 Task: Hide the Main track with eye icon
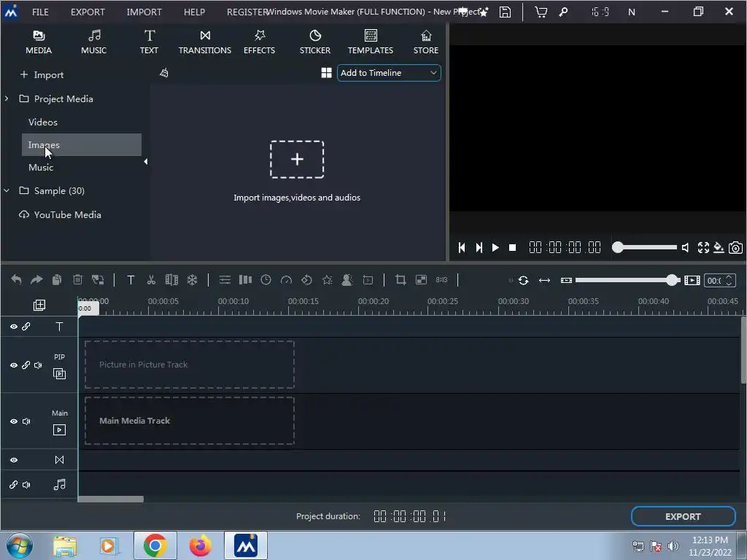click(x=14, y=421)
